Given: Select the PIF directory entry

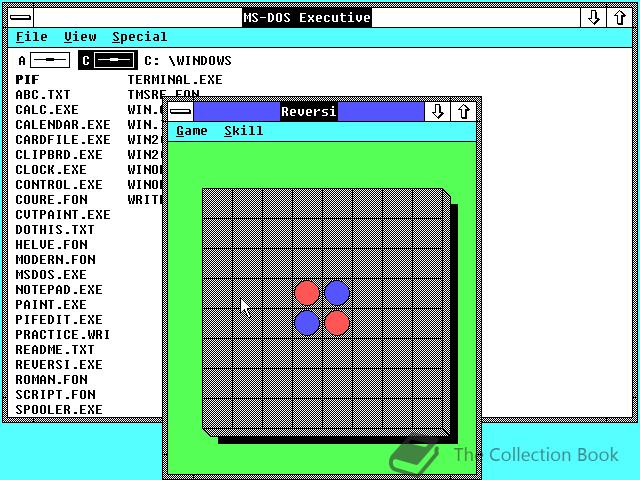Looking at the screenshot, I should click(x=27, y=80).
